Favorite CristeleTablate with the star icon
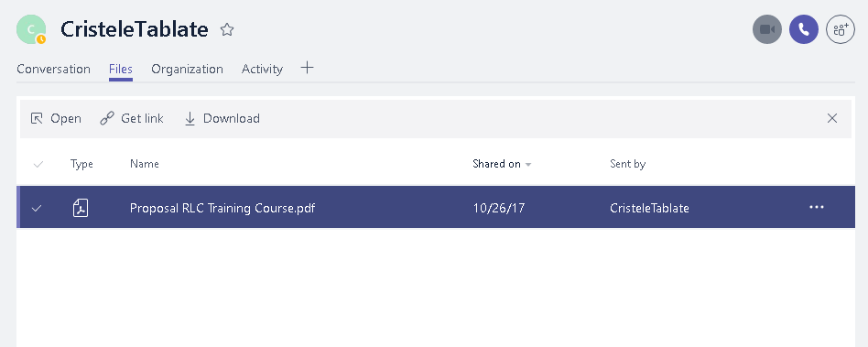 pyautogui.click(x=227, y=29)
